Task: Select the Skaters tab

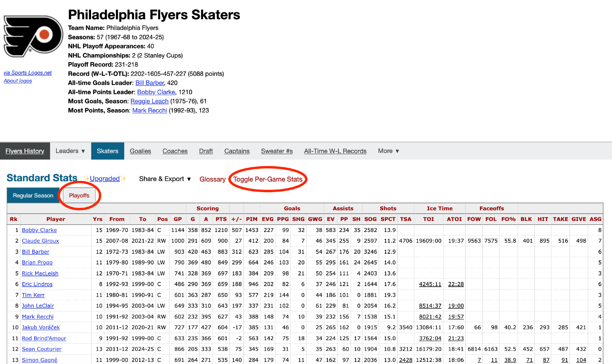Action: [x=108, y=151]
